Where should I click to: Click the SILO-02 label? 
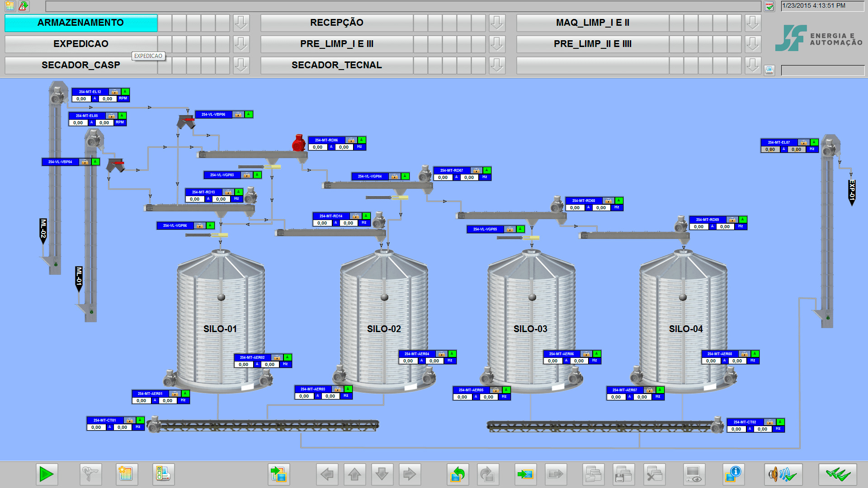click(384, 329)
